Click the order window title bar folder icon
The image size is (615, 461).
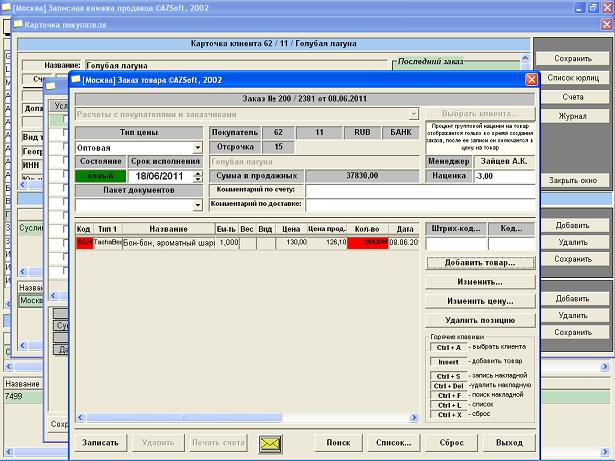point(76,80)
